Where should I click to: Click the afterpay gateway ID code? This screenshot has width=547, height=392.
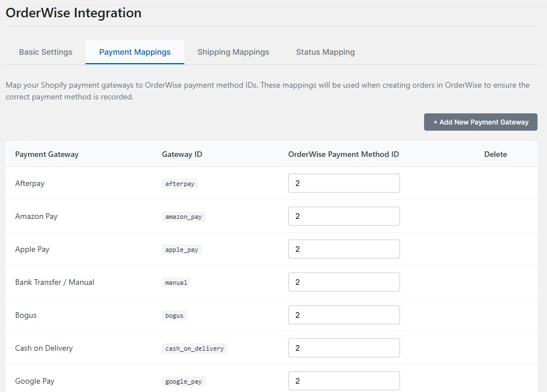tap(180, 184)
